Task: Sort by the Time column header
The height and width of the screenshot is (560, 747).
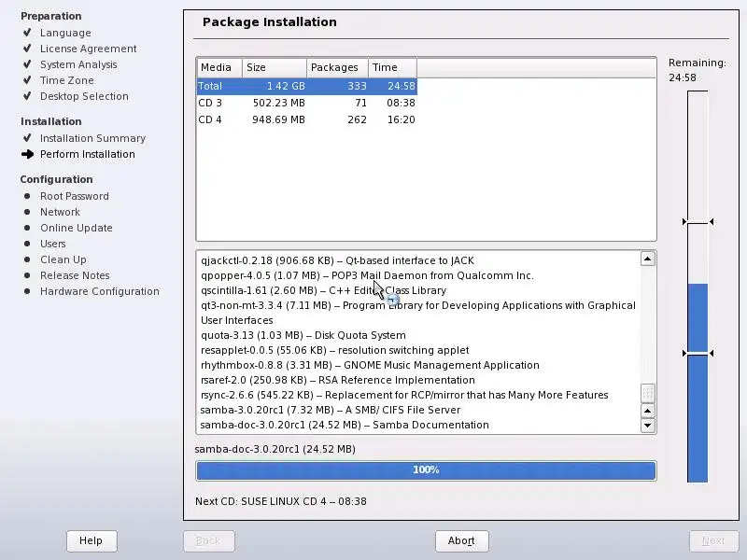Action: [392, 67]
